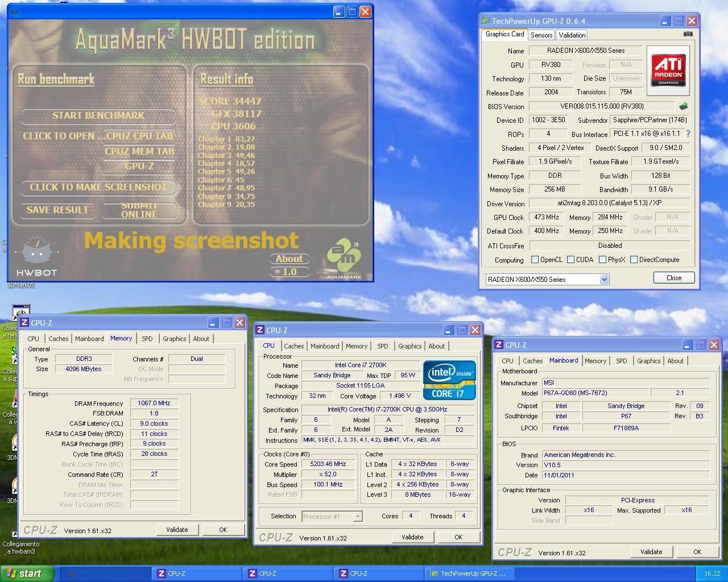Open Mainboard tab in CPU-Z CPU window
Screen dimensions: 728x582
pyautogui.click(x=325, y=346)
